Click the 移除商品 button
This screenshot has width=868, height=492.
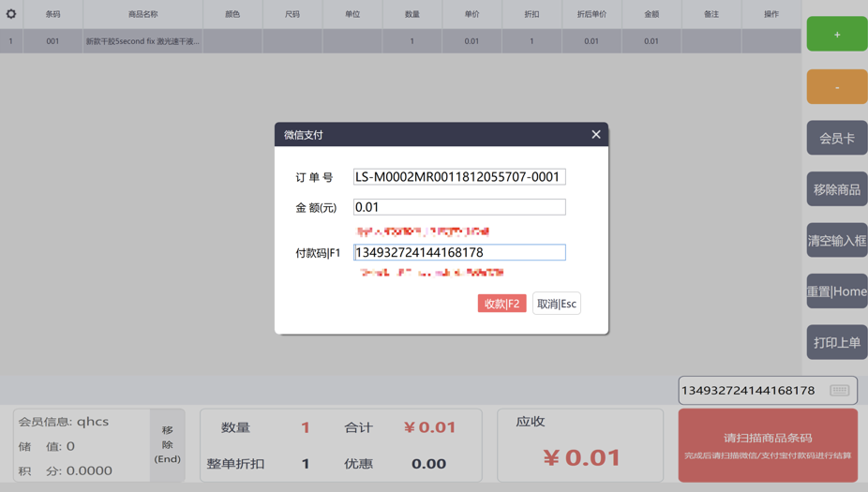(837, 189)
